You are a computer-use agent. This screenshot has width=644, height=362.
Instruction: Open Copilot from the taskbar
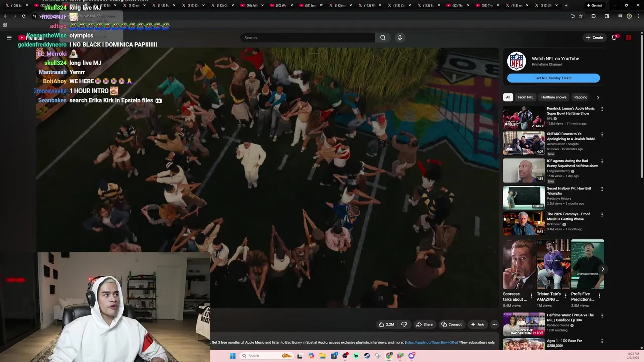click(311, 356)
